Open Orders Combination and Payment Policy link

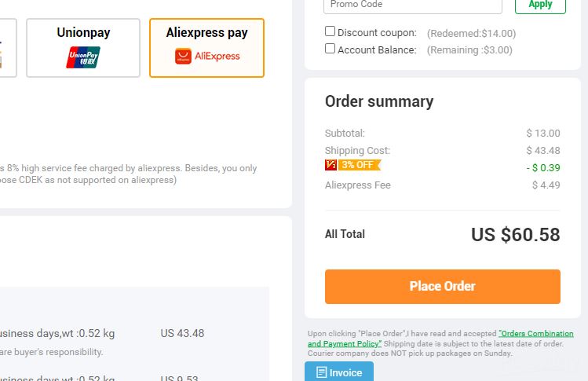pyautogui.click(x=440, y=339)
